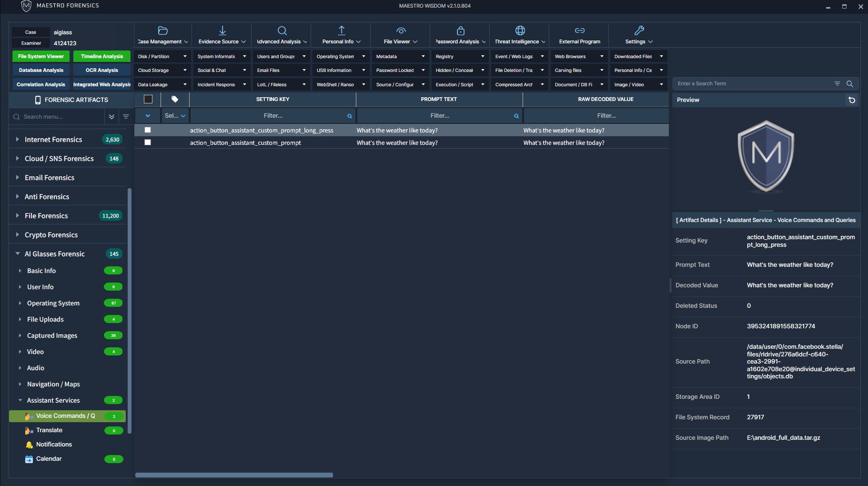868x486 pixels.
Task: Collapse all menu items double-chevron icon
Action: pyautogui.click(x=111, y=117)
